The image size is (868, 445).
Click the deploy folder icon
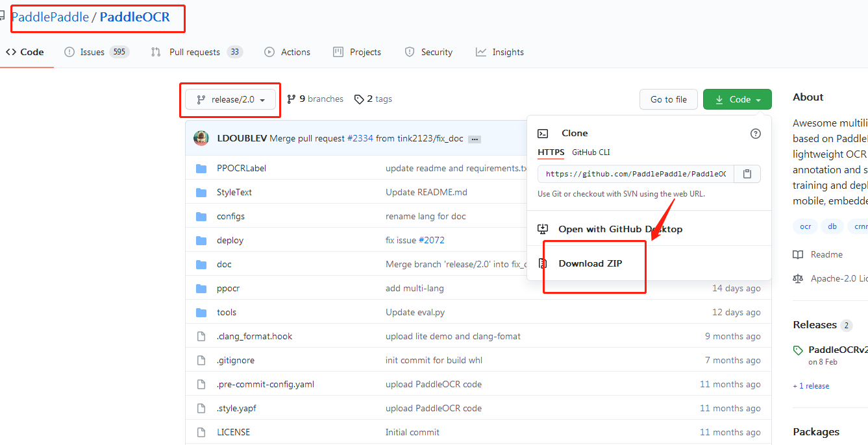[201, 241]
